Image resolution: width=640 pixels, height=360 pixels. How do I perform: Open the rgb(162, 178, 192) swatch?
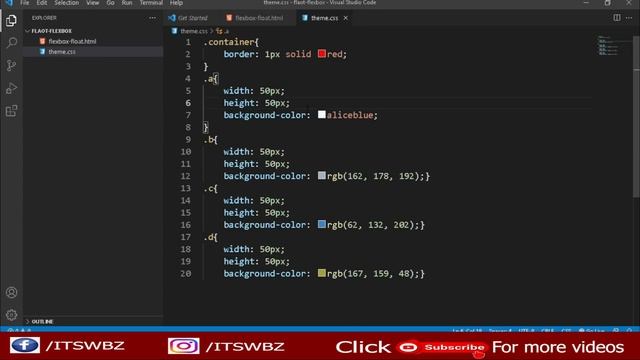(322, 176)
